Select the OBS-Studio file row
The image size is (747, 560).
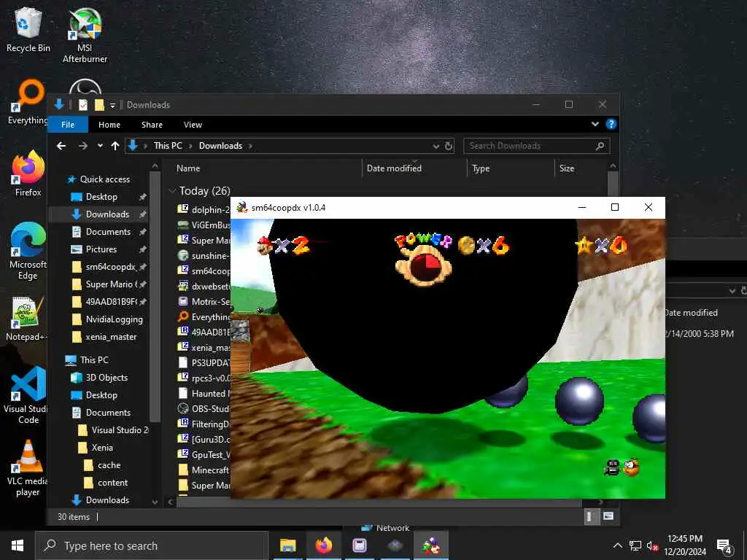tap(204, 408)
